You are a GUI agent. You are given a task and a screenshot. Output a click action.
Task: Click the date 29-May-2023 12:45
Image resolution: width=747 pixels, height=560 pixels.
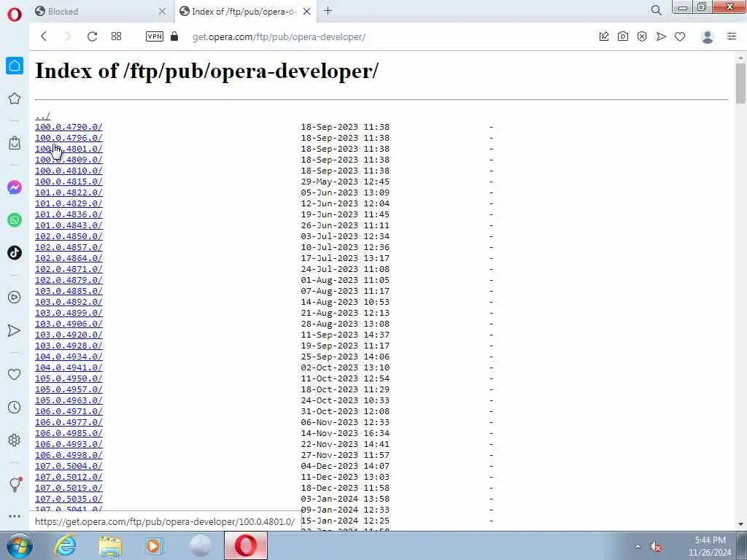[x=345, y=182]
